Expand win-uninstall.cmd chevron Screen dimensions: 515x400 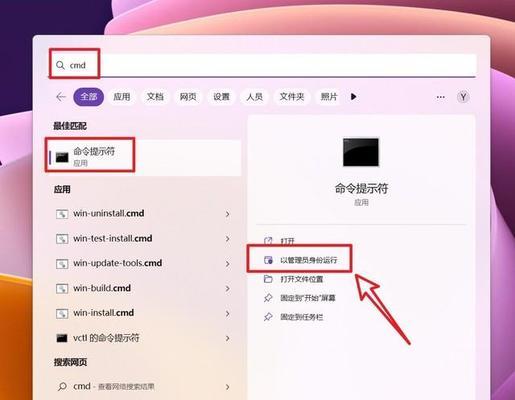click(228, 214)
